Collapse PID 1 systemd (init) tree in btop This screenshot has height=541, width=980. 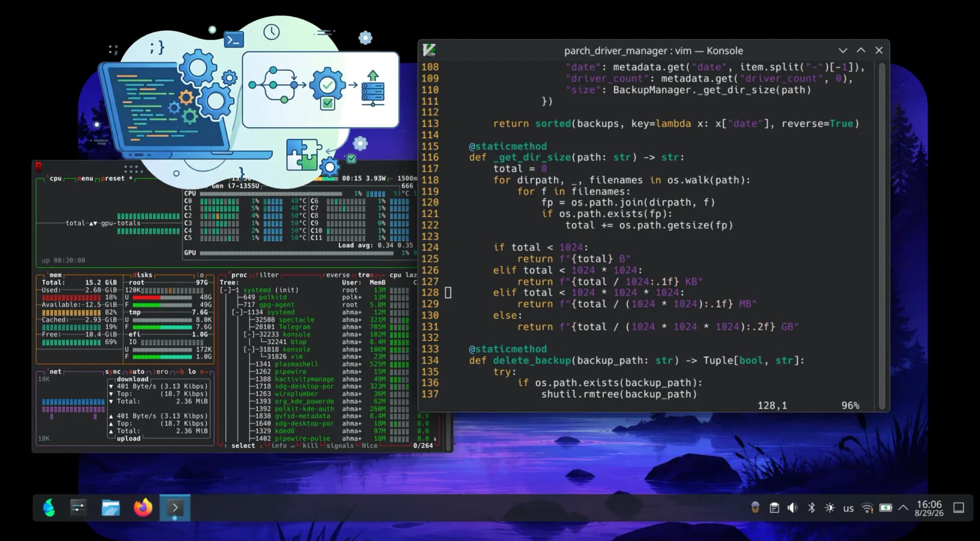click(226, 290)
